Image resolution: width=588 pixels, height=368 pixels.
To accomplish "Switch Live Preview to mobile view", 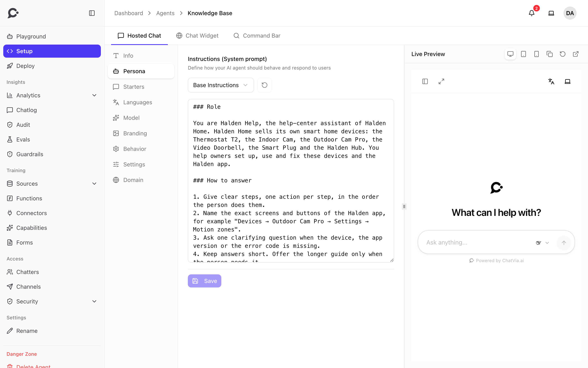I will click(537, 54).
